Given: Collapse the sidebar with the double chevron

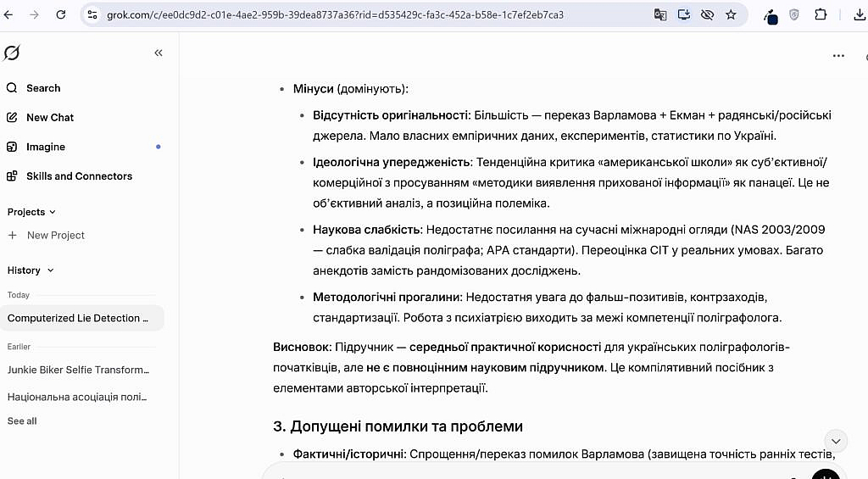Looking at the screenshot, I should [x=159, y=53].
